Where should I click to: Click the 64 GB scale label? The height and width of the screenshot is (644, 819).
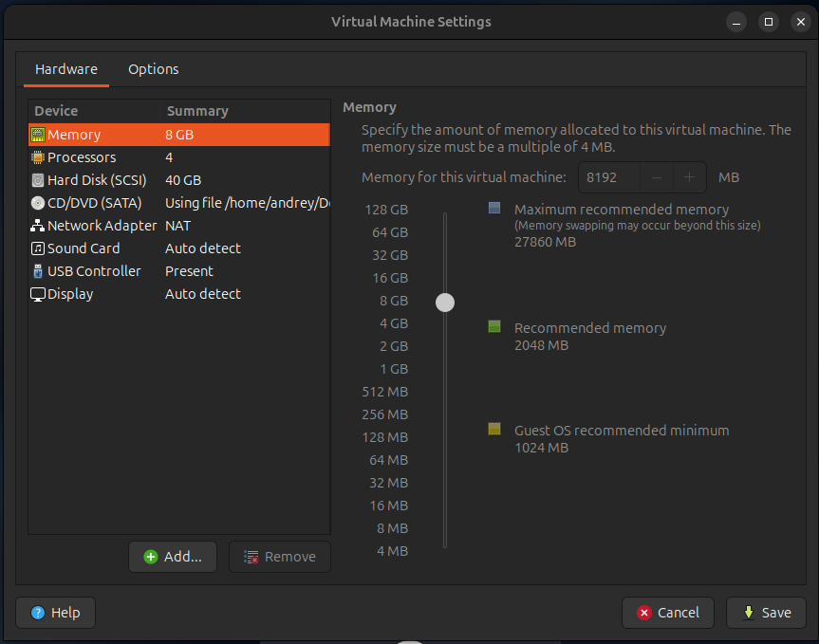click(x=390, y=232)
